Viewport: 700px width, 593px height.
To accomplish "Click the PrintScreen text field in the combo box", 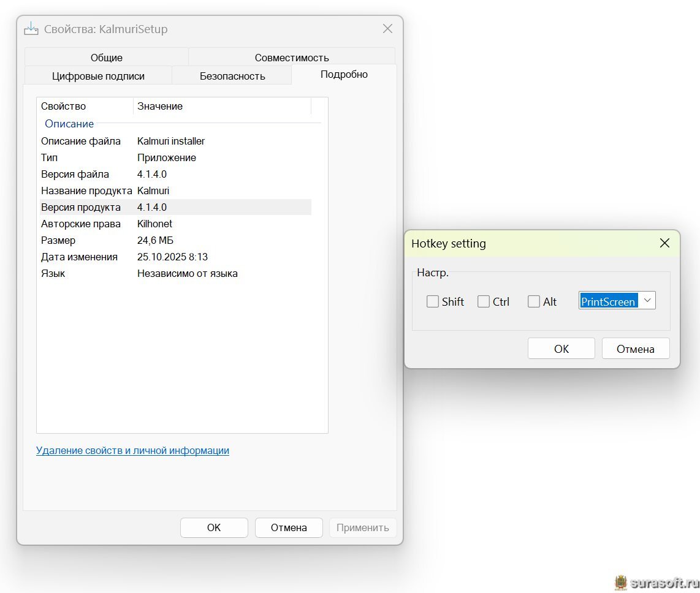I will 609,301.
